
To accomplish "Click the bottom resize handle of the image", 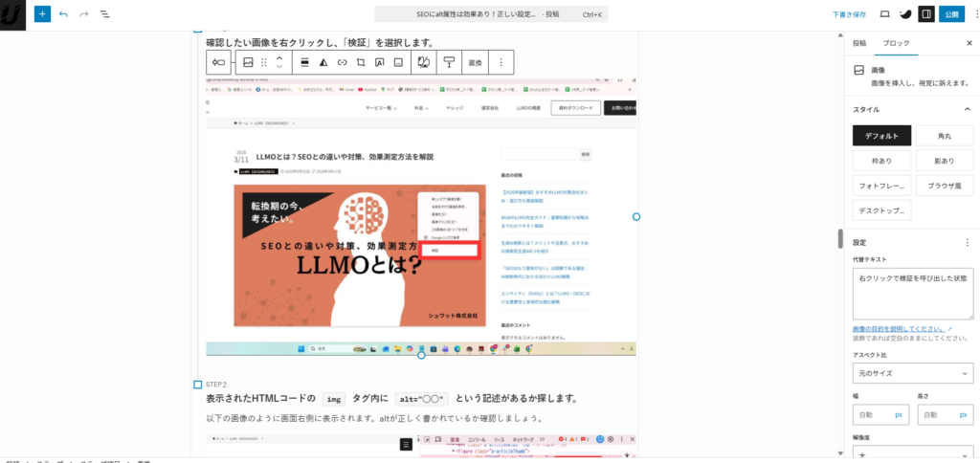I will [x=421, y=355].
